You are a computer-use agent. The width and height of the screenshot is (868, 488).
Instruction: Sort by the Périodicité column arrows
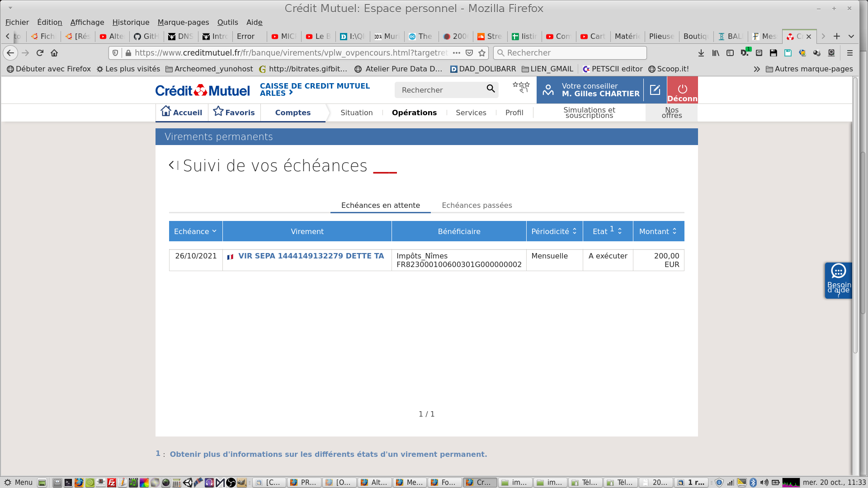pyautogui.click(x=575, y=231)
